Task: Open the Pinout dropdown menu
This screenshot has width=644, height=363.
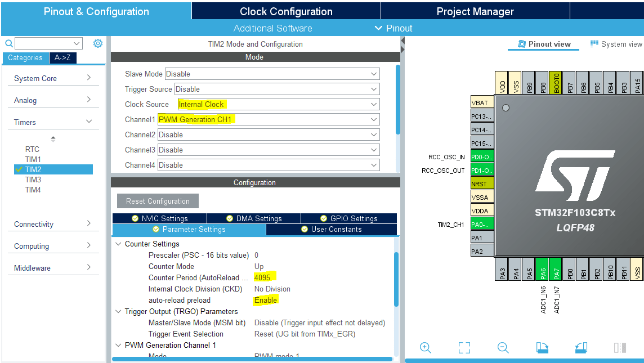Action: tap(393, 28)
